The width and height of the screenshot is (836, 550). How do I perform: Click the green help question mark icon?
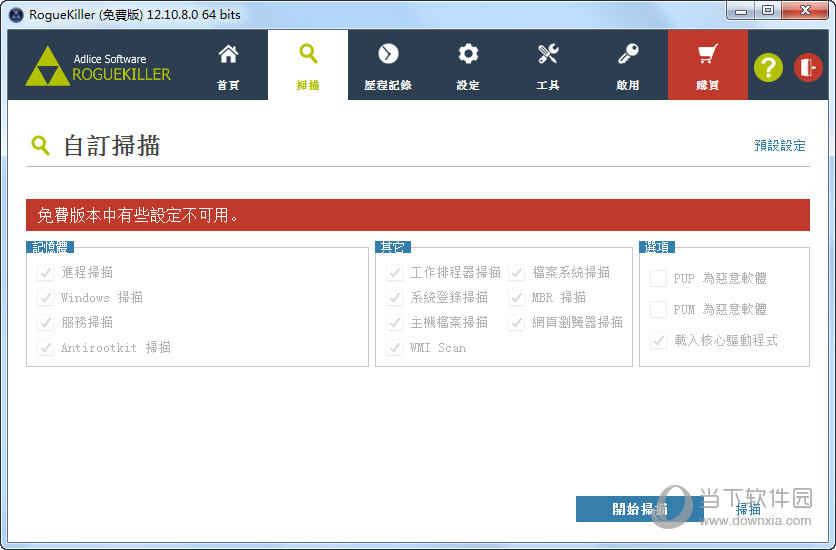[768, 68]
